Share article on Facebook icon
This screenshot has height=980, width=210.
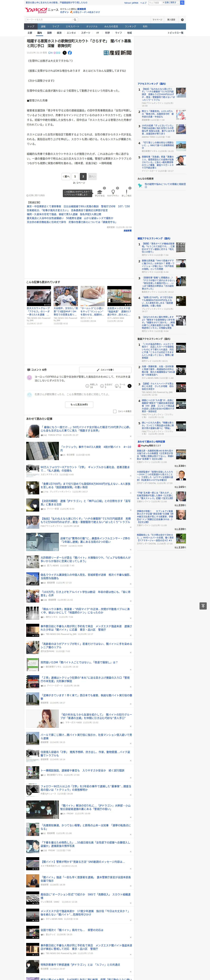(x=70, y=53)
